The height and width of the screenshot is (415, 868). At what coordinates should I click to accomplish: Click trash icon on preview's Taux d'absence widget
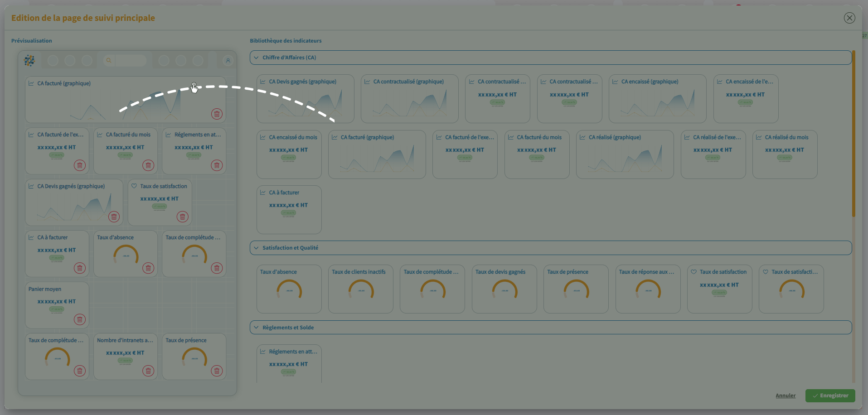tap(148, 268)
